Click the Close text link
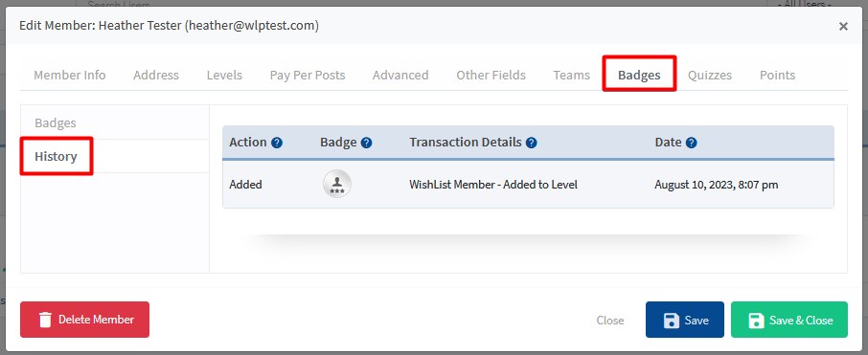868x355 pixels. coord(610,321)
